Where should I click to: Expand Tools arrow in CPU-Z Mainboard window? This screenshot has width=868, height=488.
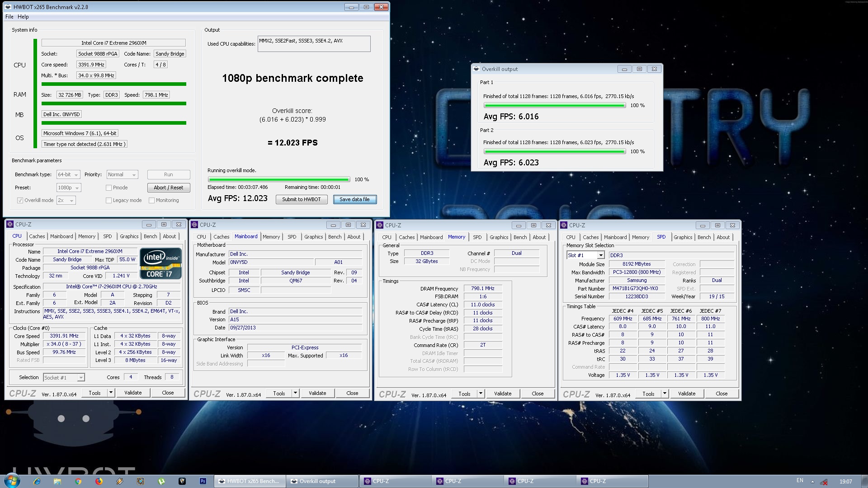pyautogui.click(x=295, y=393)
